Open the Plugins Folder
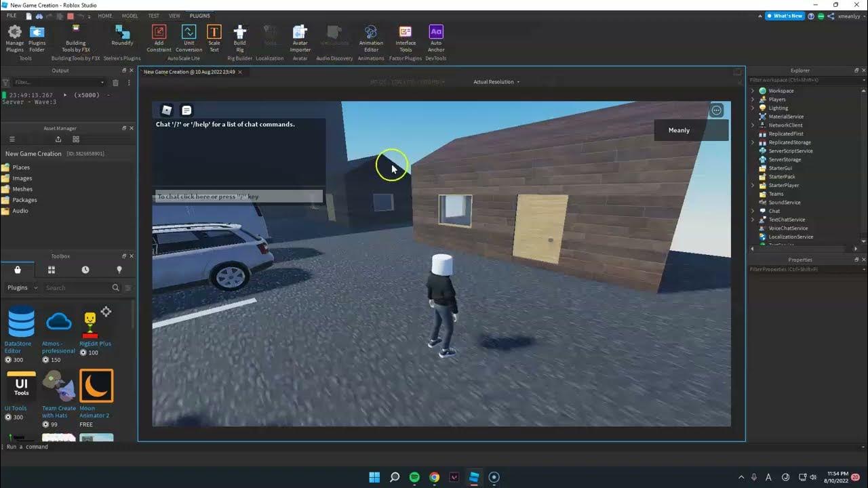This screenshot has height=488, width=868. point(37,38)
